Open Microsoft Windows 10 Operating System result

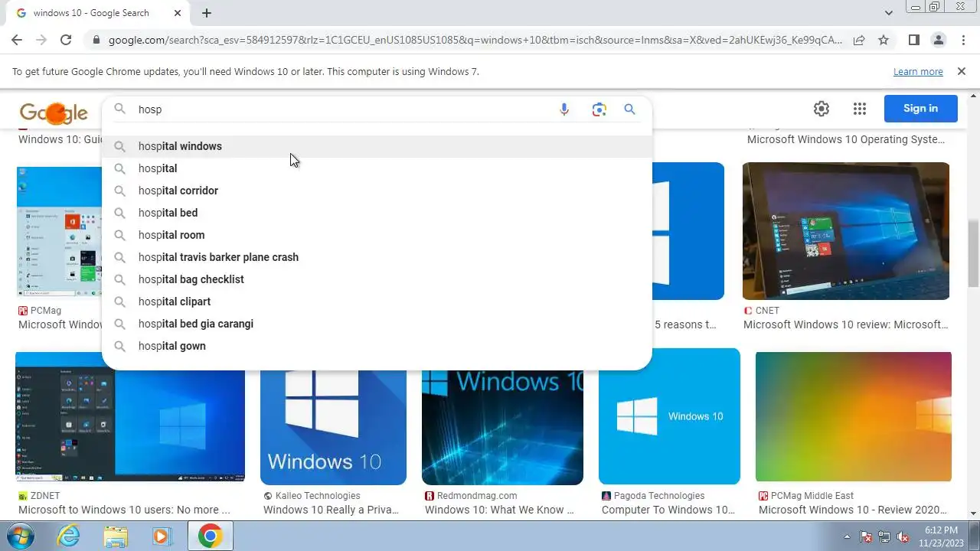(846, 139)
